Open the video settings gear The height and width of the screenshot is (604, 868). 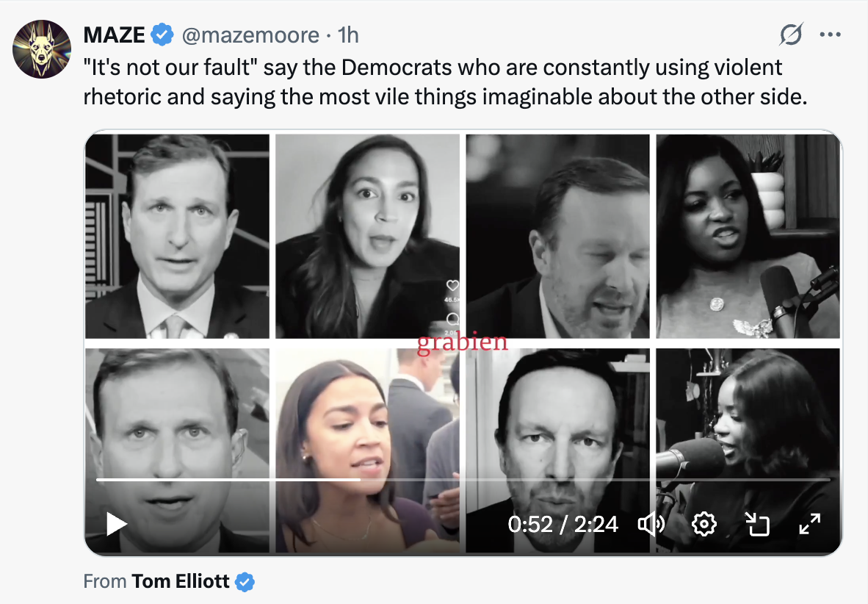704,524
